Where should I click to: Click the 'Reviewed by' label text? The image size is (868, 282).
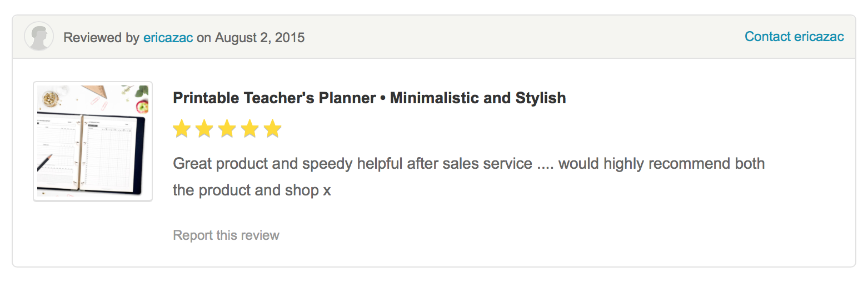pyautogui.click(x=101, y=38)
